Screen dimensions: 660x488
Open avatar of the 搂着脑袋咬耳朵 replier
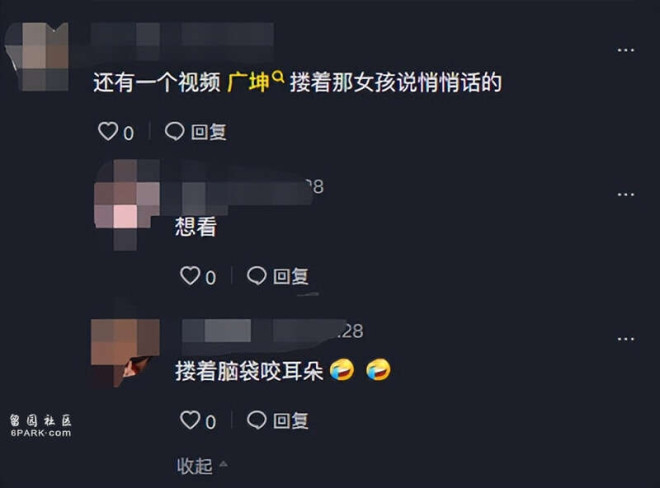click(125, 353)
